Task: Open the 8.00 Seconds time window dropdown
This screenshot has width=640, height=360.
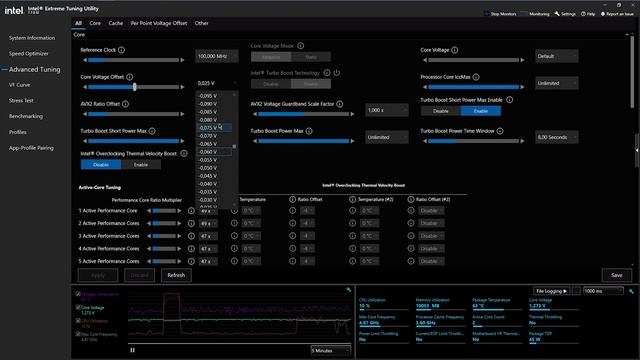Action: (556, 137)
